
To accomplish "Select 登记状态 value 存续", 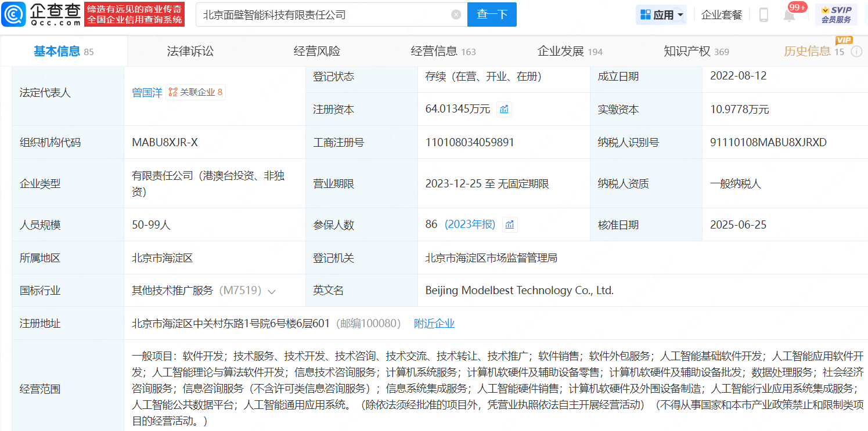I will pos(483,76).
